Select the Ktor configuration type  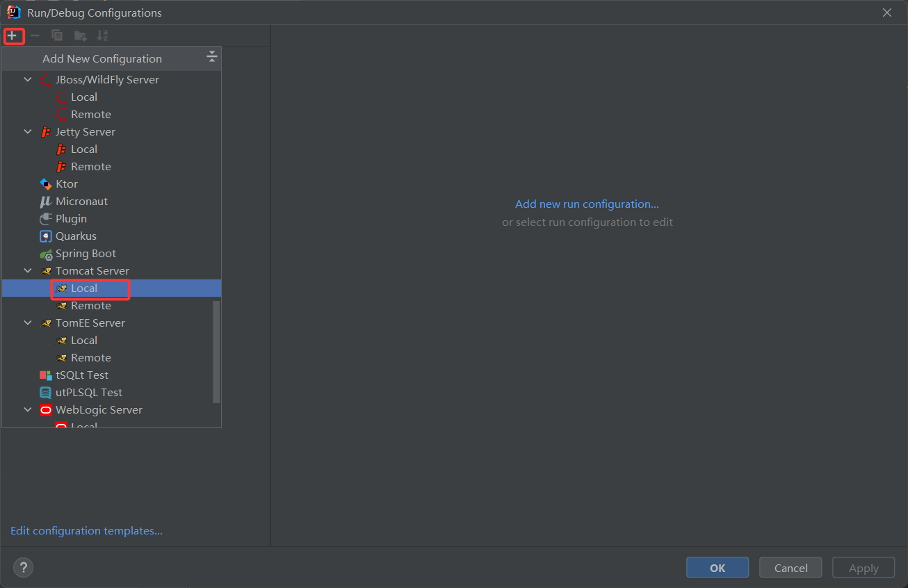111,184
